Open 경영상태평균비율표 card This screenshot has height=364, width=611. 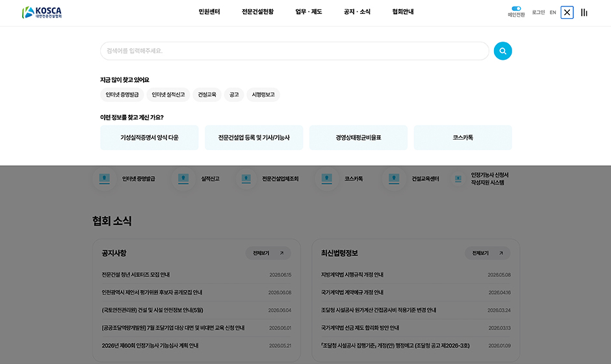(x=358, y=138)
